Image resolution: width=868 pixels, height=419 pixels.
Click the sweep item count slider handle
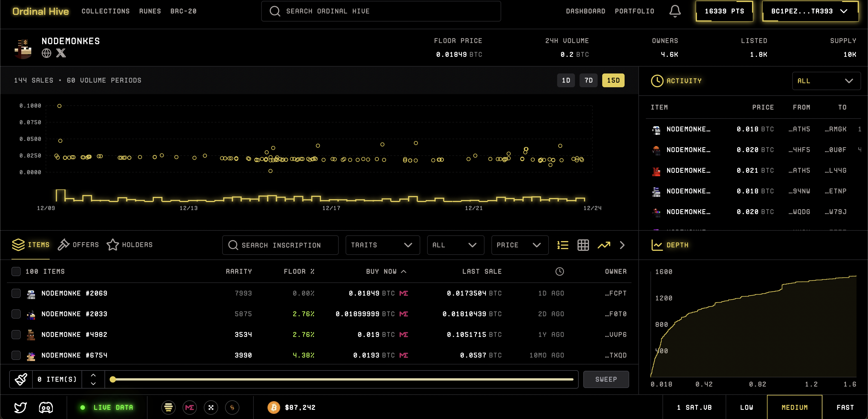click(113, 379)
